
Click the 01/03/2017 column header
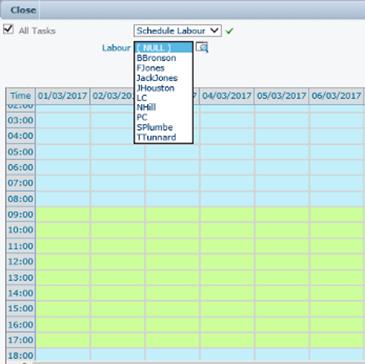63,96
